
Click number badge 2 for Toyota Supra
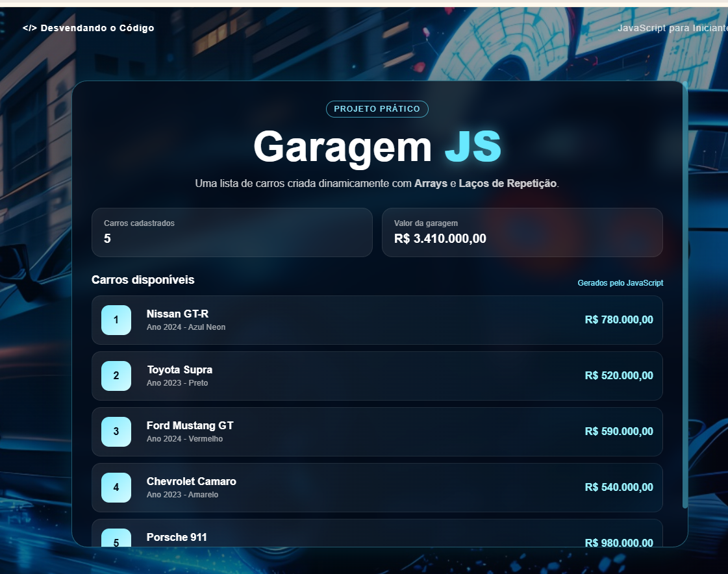coord(116,376)
